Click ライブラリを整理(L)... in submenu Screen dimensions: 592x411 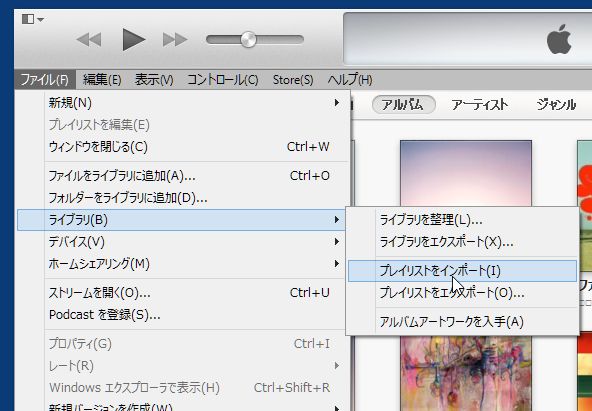coord(462,220)
